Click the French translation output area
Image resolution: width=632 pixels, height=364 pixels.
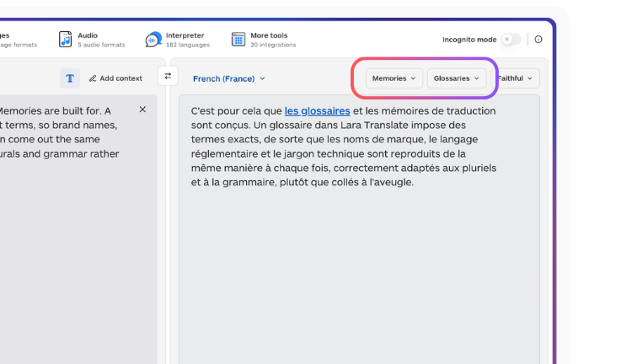359,229
